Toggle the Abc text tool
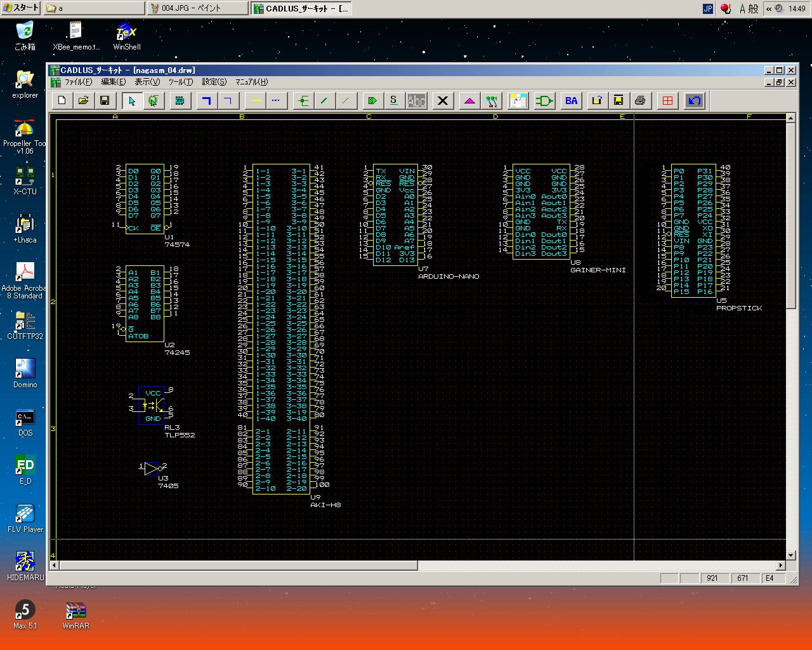Image resolution: width=812 pixels, height=650 pixels. click(416, 101)
